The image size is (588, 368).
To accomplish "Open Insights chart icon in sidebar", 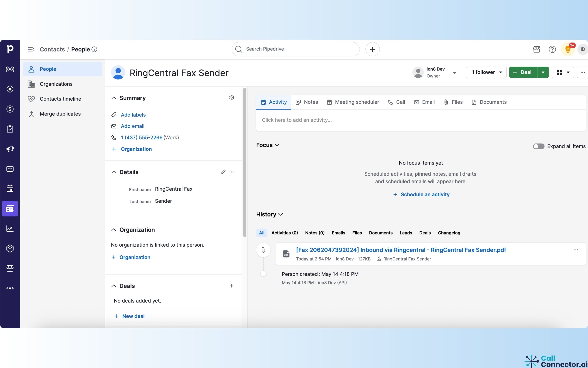I will pos(10,229).
